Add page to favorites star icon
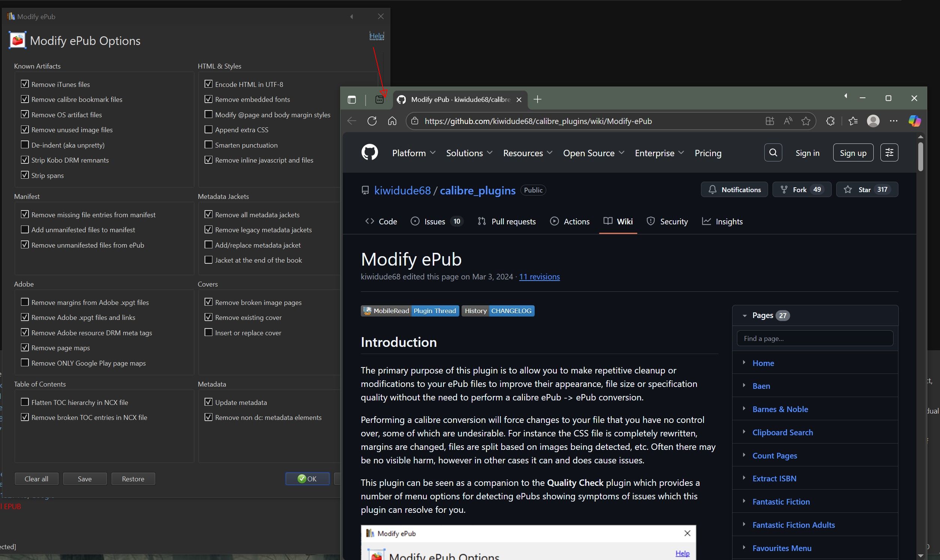The height and width of the screenshot is (560, 940). (806, 121)
